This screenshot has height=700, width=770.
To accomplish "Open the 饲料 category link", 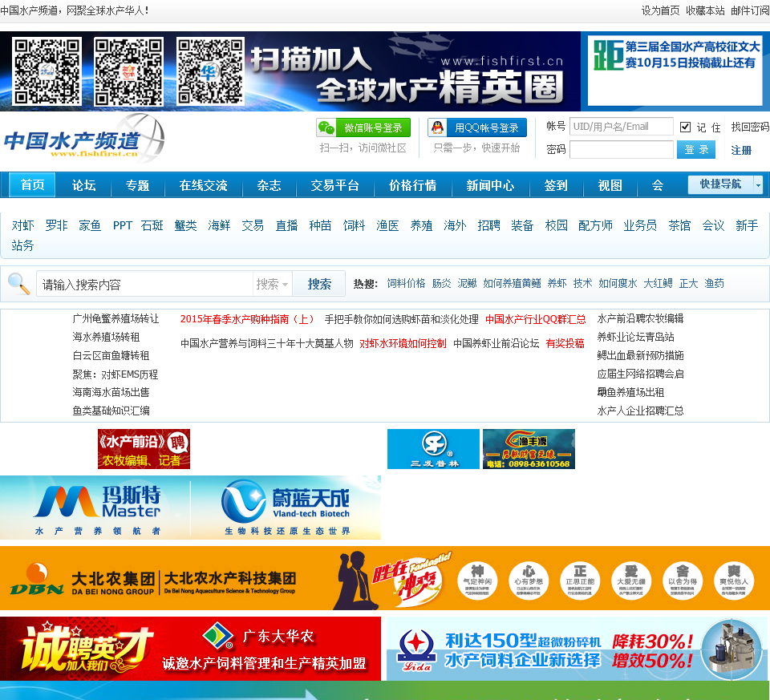I will 354,225.
